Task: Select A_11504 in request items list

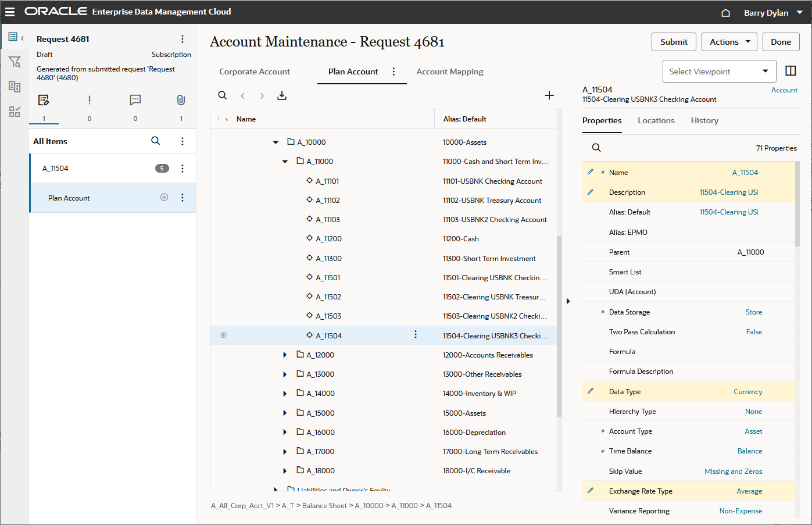Action: coord(55,169)
